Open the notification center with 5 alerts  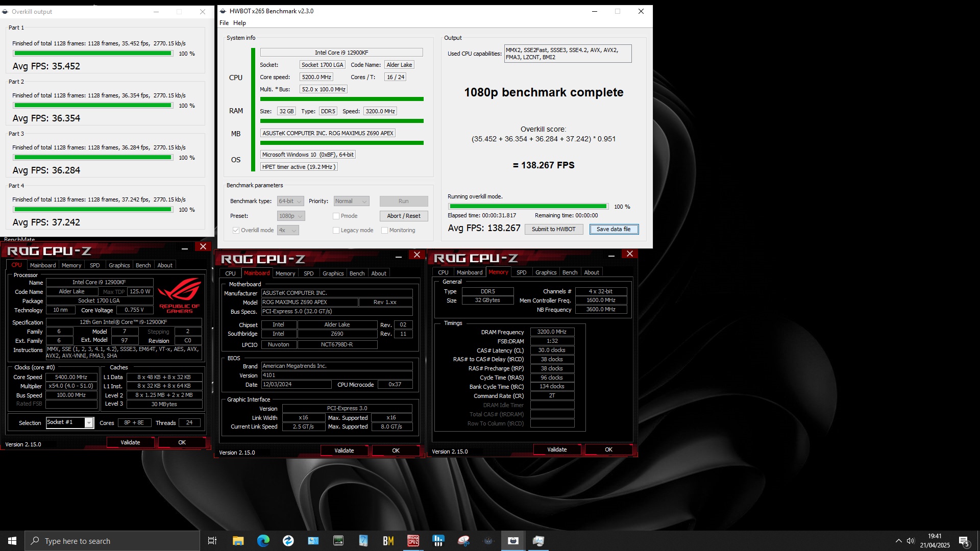[x=964, y=541]
